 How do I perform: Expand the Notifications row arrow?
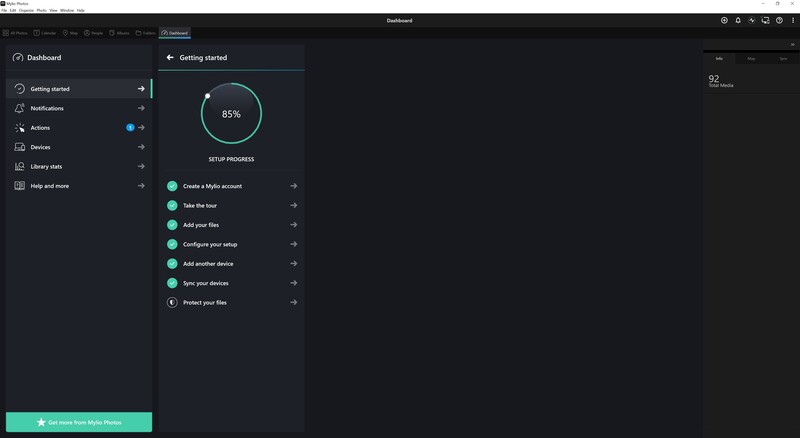pos(141,108)
